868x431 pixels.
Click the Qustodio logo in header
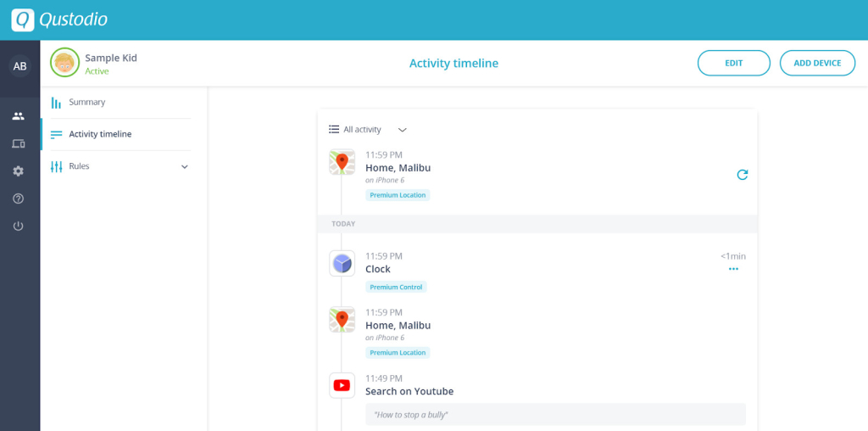tap(59, 20)
